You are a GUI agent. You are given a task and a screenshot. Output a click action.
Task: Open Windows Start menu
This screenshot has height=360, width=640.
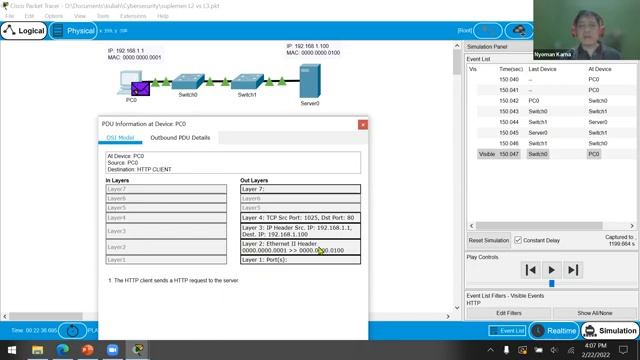click(x=12, y=350)
